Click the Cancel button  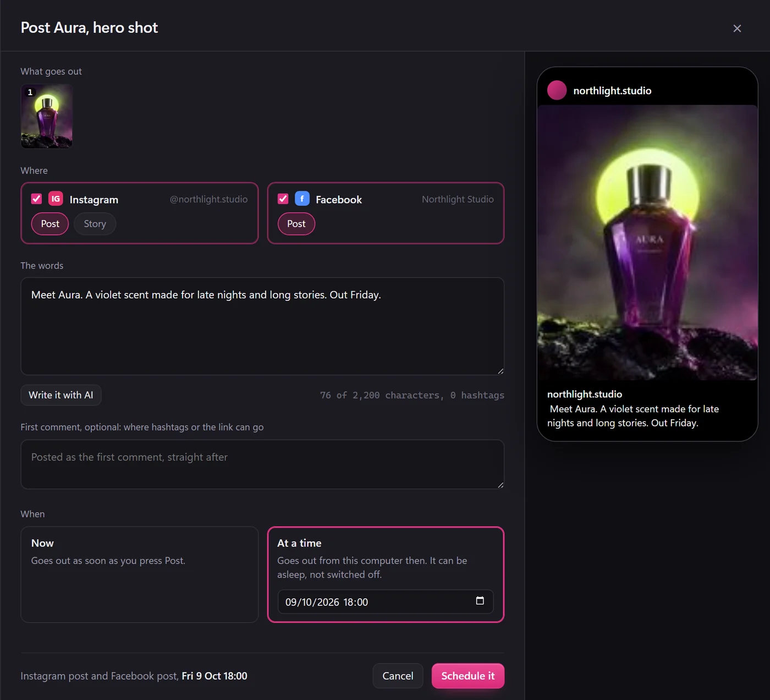[x=398, y=676]
